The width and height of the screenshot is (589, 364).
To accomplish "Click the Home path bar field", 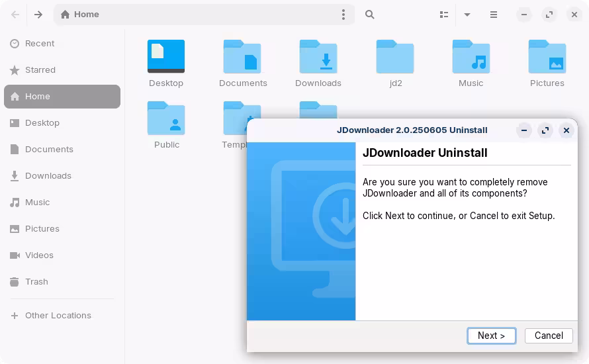I will [x=199, y=15].
